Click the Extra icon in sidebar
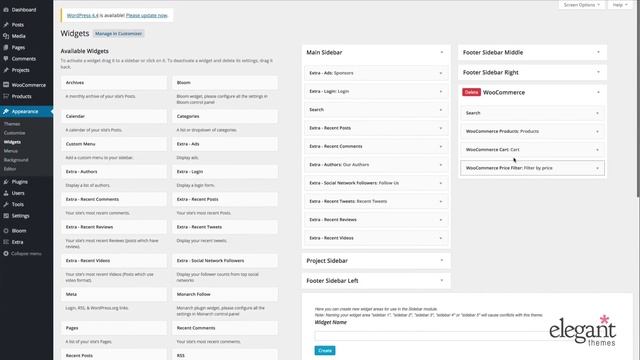 point(6,242)
